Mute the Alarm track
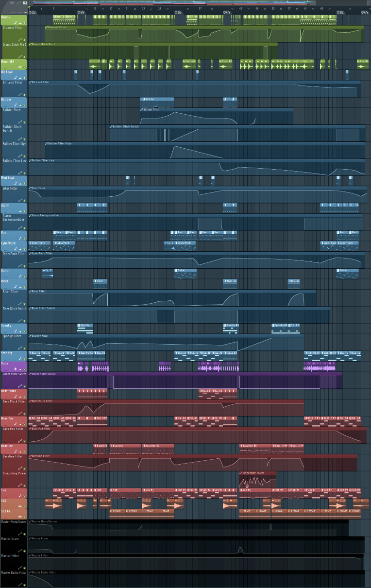 click(x=24, y=211)
